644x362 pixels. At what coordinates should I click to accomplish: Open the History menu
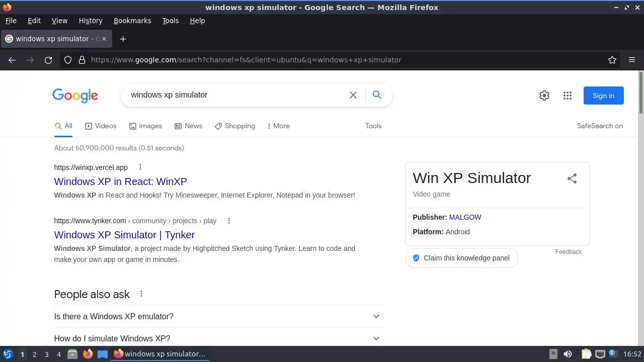(x=91, y=21)
